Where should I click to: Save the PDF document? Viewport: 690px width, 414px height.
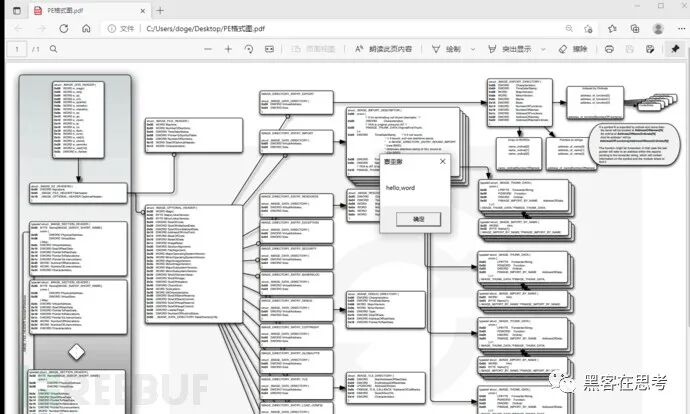point(630,49)
